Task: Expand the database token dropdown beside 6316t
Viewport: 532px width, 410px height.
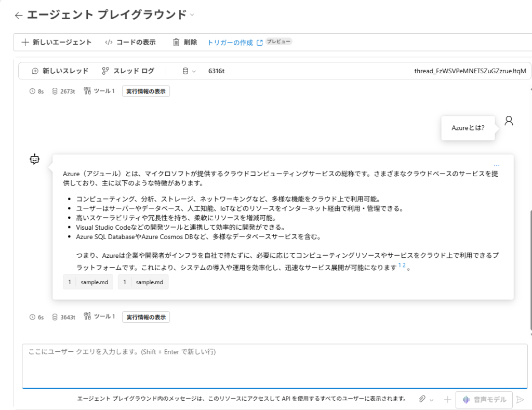Action: tap(189, 71)
